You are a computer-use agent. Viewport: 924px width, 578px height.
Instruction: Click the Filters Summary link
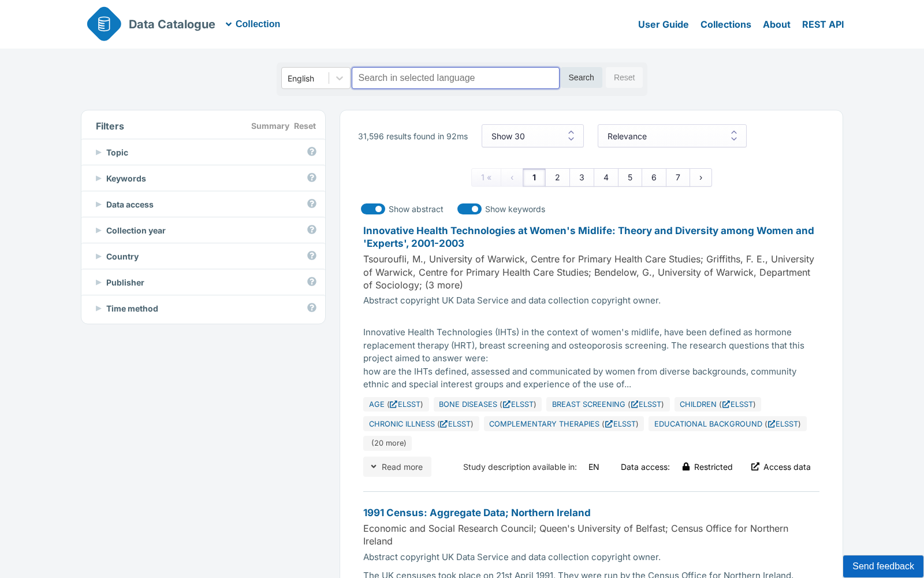(270, 126)
